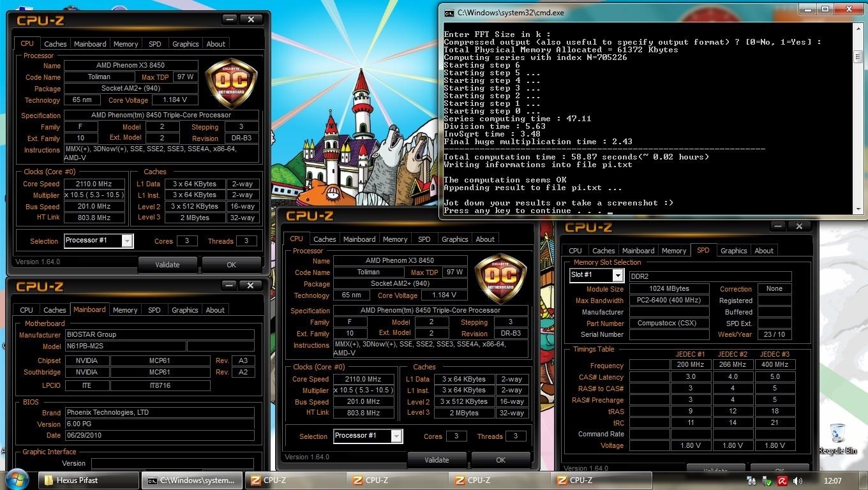This screenshot has width=868, height=490.
Task: Go to CPU tab in bottom-left CPU-Z
Action: click(26, 310)
